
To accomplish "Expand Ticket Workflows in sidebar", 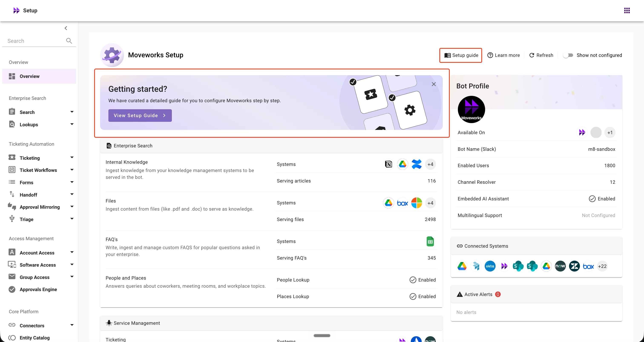I will click(72, 170).
